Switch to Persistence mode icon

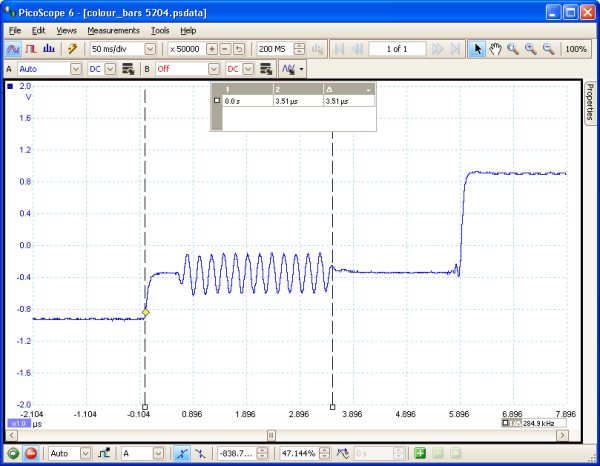[x=31, y=49]
